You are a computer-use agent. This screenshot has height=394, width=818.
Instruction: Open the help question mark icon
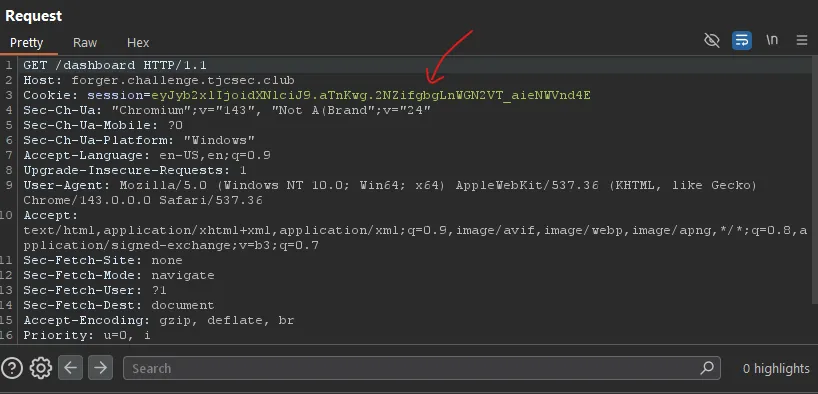[12, 368]
